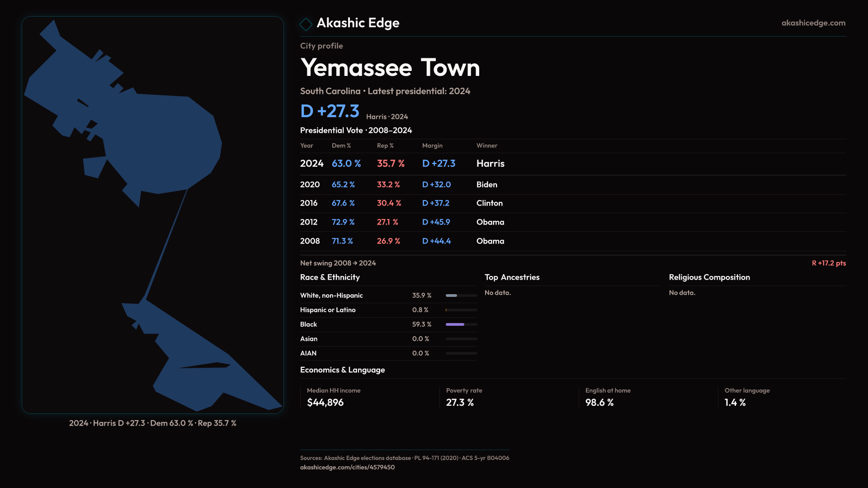Click the Dem % column header
Screen dimensions: 868x488
coord(341,145)
